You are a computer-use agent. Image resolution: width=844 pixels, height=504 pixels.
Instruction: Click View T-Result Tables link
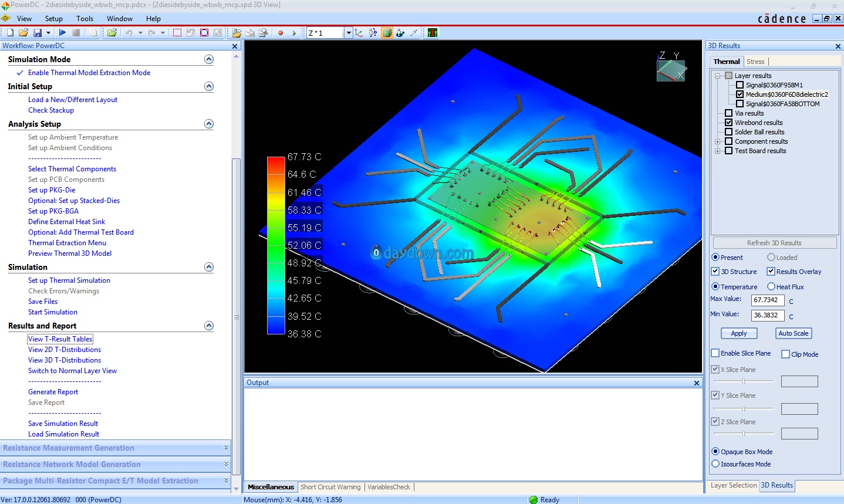pos(60,339)
